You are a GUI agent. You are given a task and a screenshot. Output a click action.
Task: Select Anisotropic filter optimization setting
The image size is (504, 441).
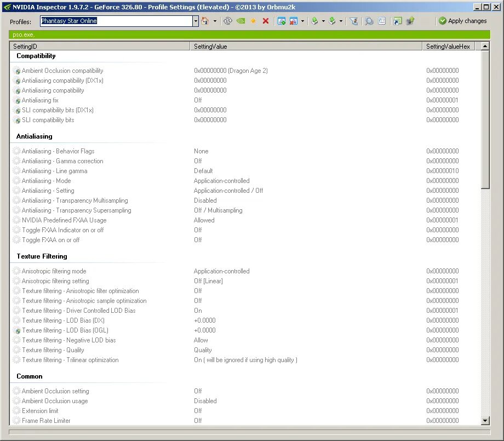coord(245,290)
